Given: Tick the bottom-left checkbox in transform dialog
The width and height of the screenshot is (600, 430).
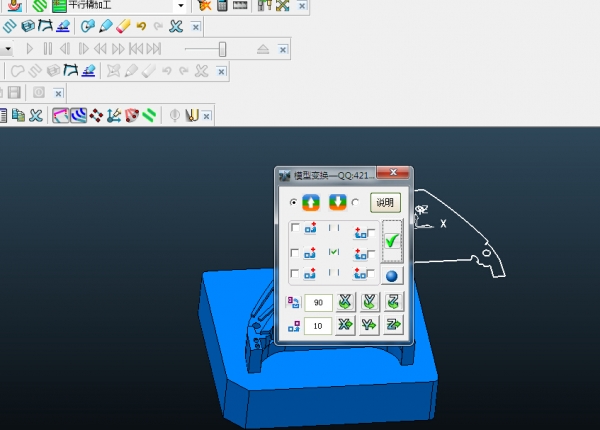Looking at the screenshot, I should point(295,274).
